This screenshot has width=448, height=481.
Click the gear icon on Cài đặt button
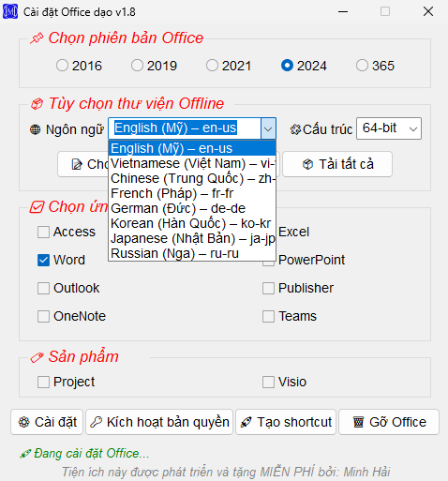pyautogui.click(x=24, y=422)
